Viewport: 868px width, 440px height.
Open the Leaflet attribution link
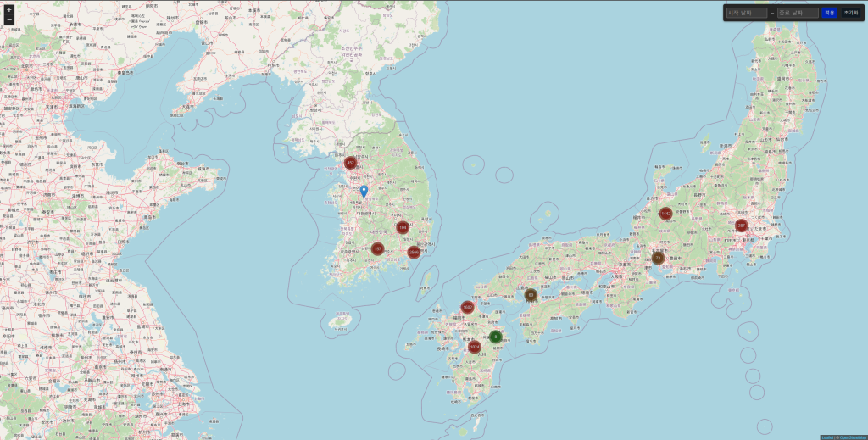(826, 437)
